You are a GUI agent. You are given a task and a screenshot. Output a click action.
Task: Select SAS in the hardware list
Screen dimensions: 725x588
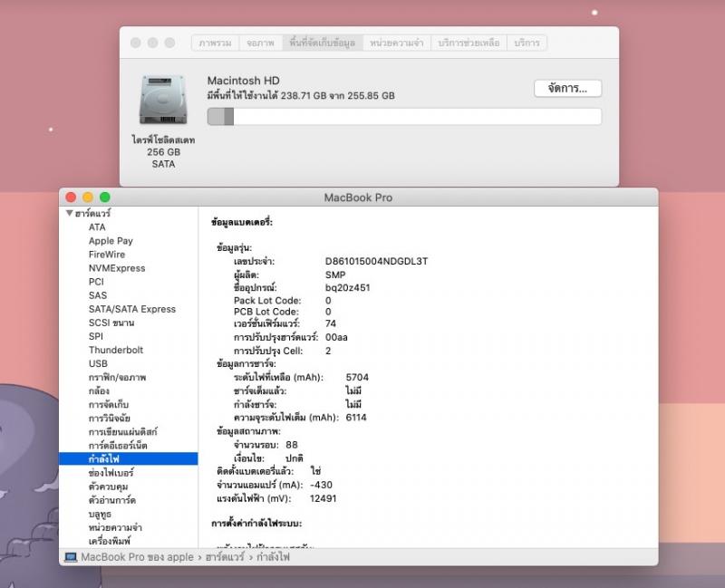[98, 295]
